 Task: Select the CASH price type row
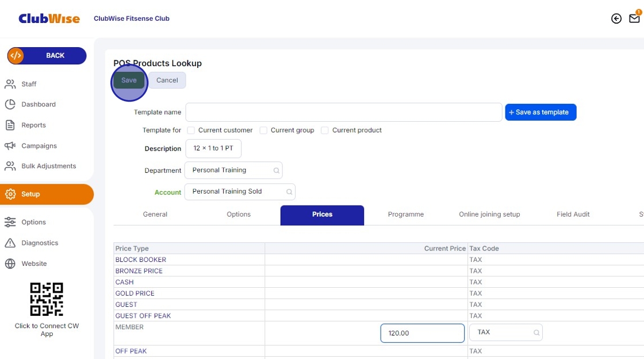124,282
